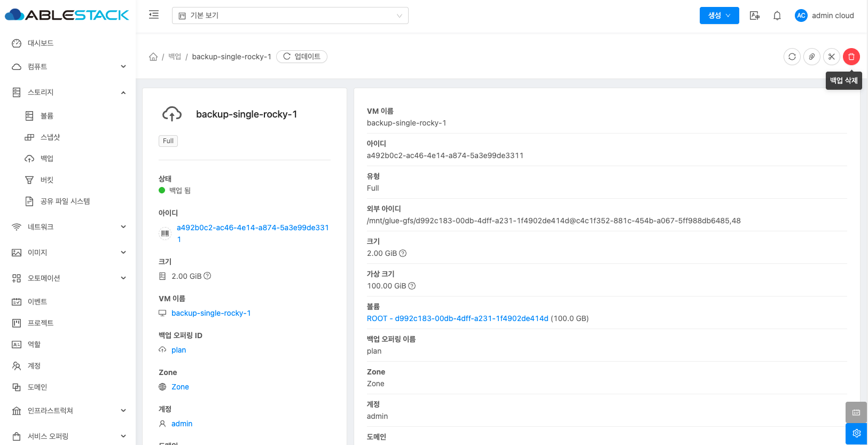Click the paperclip icon in the action bar
Viewport: 868px width, 445px height.
click(x=811, y=57)
